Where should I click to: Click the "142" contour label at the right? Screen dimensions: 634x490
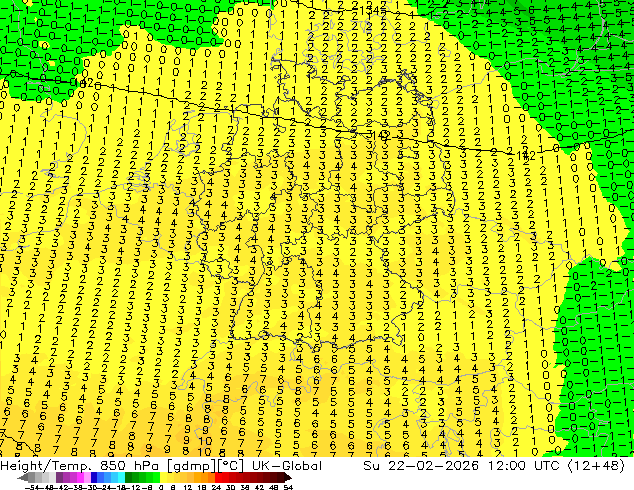point(526,155)
